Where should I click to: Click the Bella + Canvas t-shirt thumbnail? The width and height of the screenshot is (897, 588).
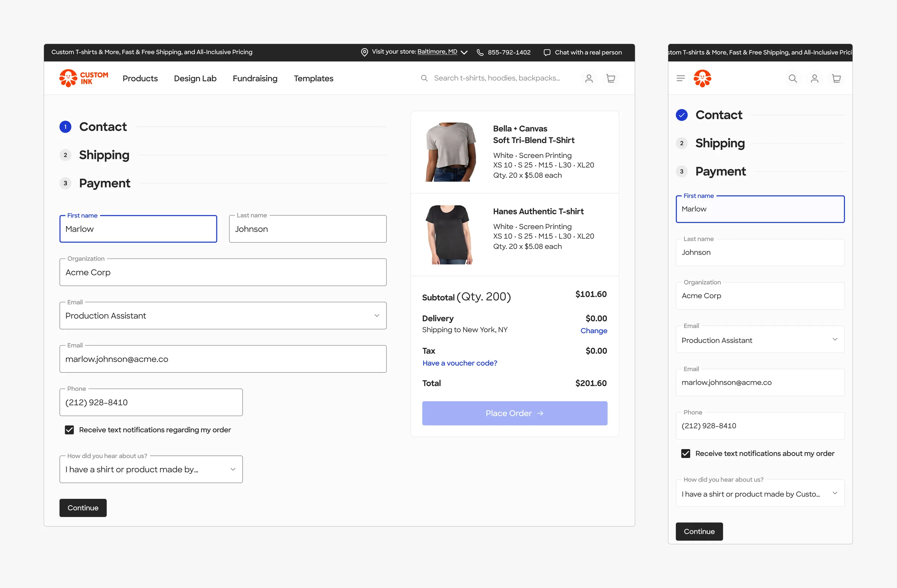tap(451, 152)
